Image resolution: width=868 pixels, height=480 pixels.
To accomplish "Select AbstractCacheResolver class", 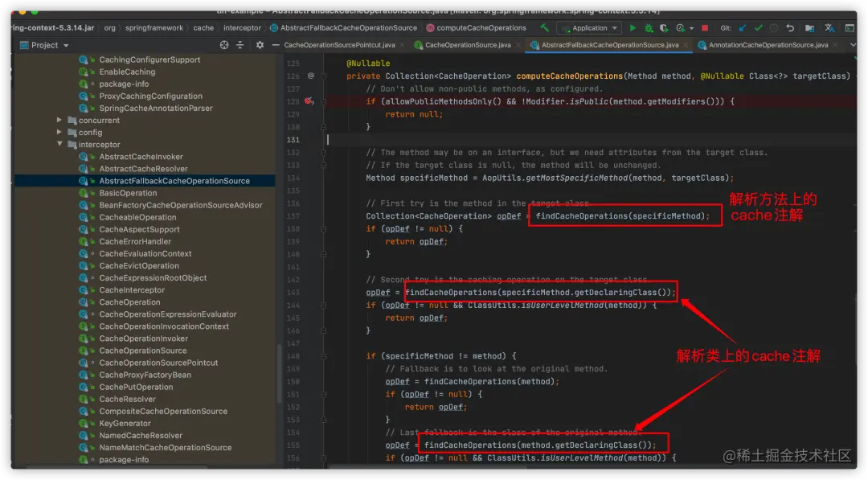I will point(143,169).
